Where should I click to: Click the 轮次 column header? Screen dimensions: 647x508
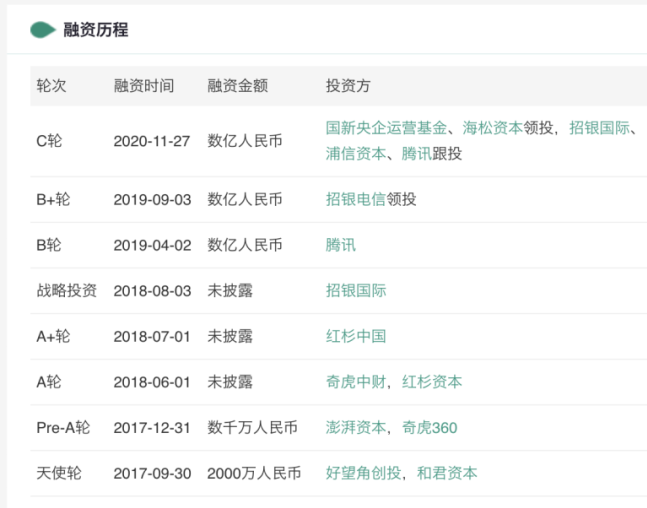pos(51,86)
